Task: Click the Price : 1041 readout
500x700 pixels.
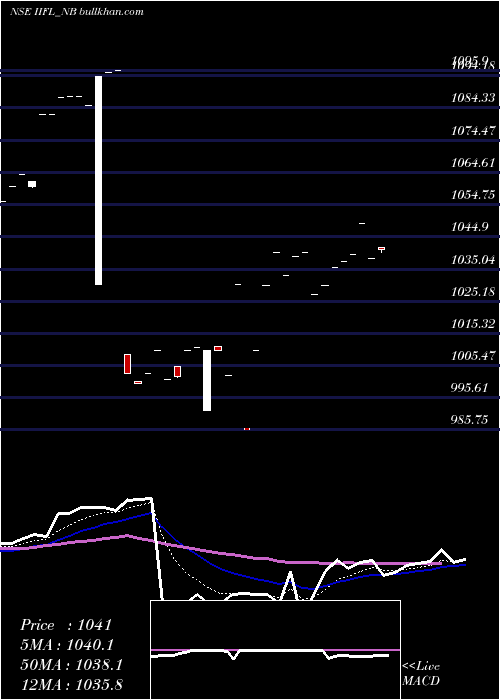Action: click(66, 625)
